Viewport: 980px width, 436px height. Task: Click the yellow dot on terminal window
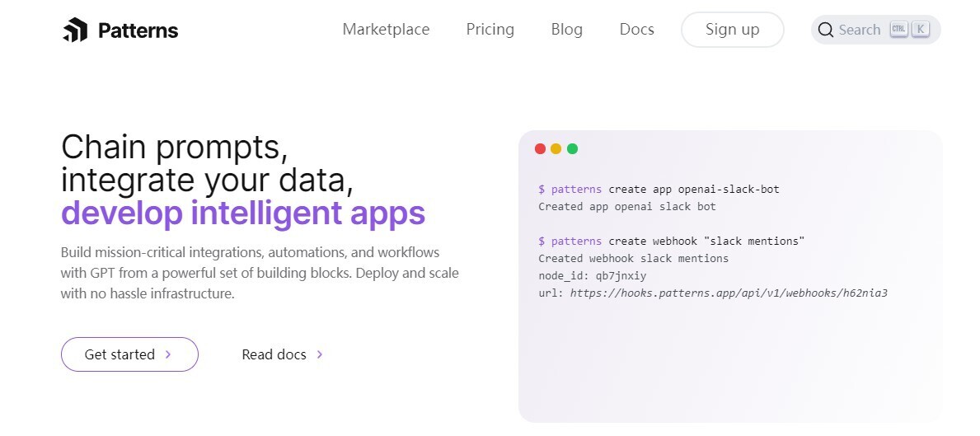coord(556,148)
